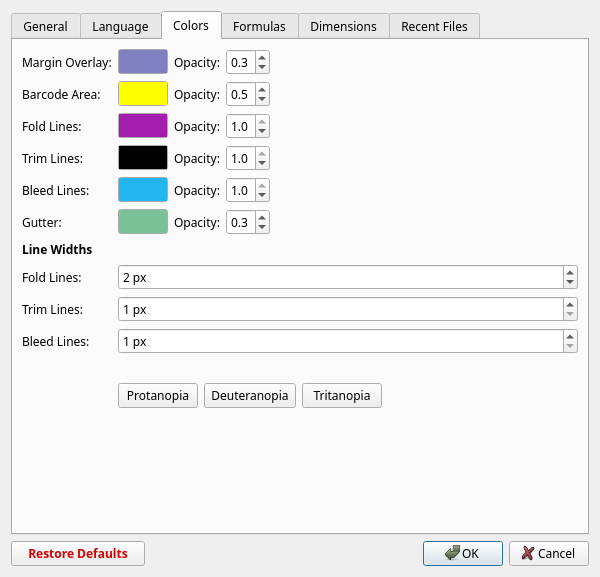Screen dimensions: 600x577
Task: Click the Fold Lines width input field
Action: [338, 278]
